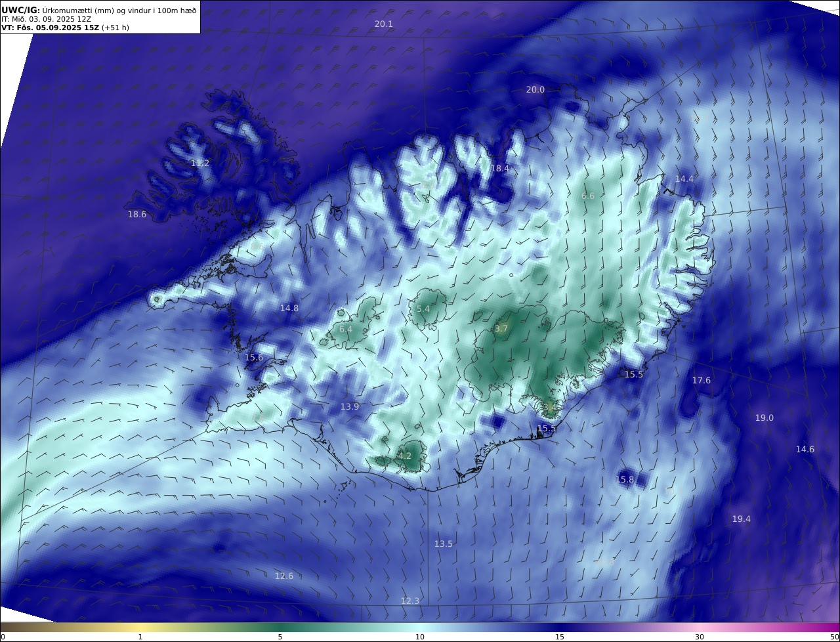Click the 15.6 value label

tap(254, 357)
